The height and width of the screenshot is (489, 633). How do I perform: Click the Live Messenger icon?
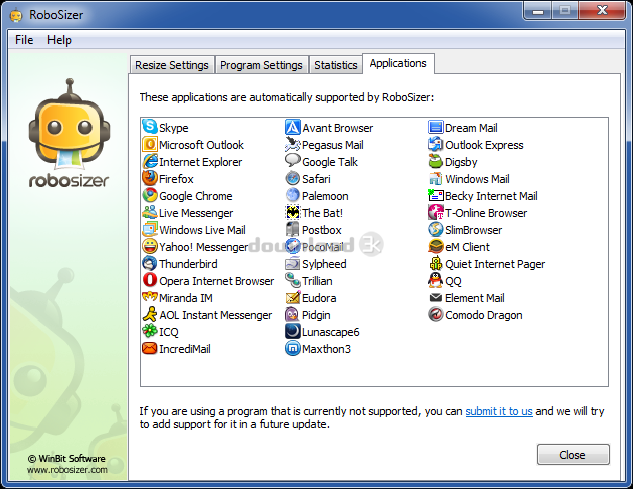150,212
